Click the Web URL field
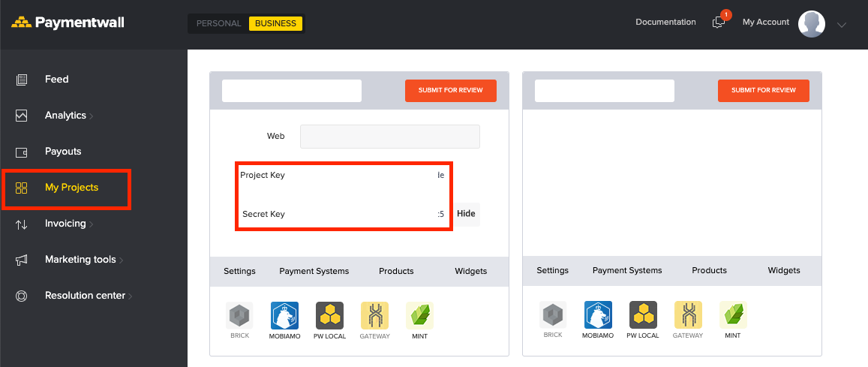Viewport: 868px width, 367px height. click(x=389, y=137)
